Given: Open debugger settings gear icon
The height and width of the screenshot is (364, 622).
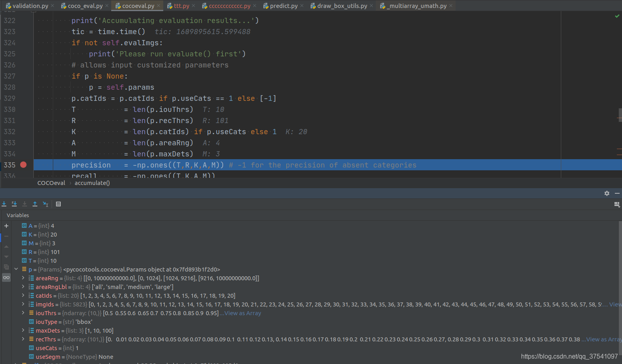Looking at the screenshot, I should click(x=607, y=193).
